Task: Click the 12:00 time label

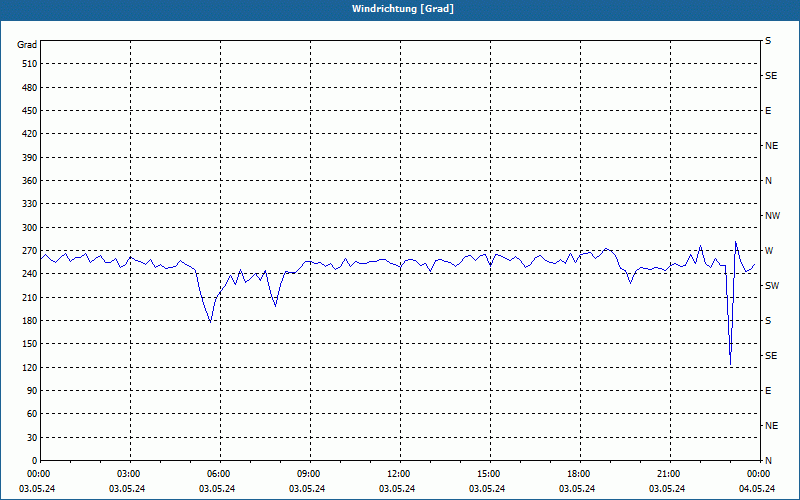Action: coord(400,474)
